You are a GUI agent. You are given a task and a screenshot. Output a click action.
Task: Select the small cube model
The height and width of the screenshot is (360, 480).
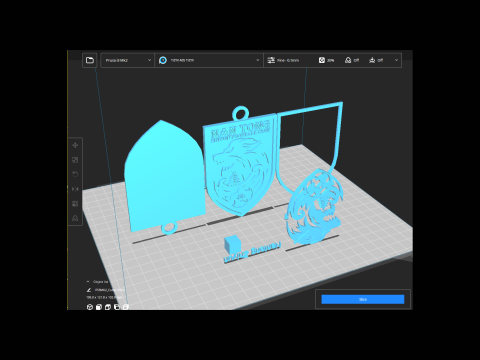pyautogui.click(x=232, y=245)
